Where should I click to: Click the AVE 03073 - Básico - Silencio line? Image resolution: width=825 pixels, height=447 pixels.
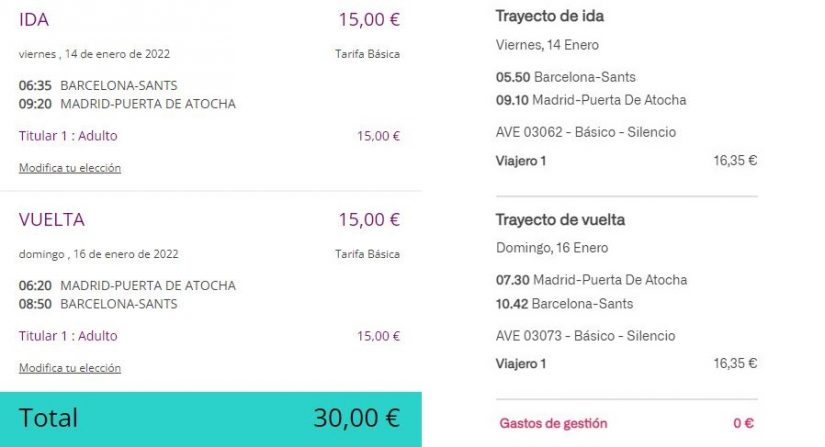point(586,336)
